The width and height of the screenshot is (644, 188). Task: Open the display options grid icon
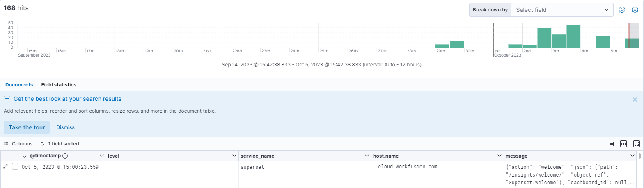pyautogui.click(x=623, y=144)
